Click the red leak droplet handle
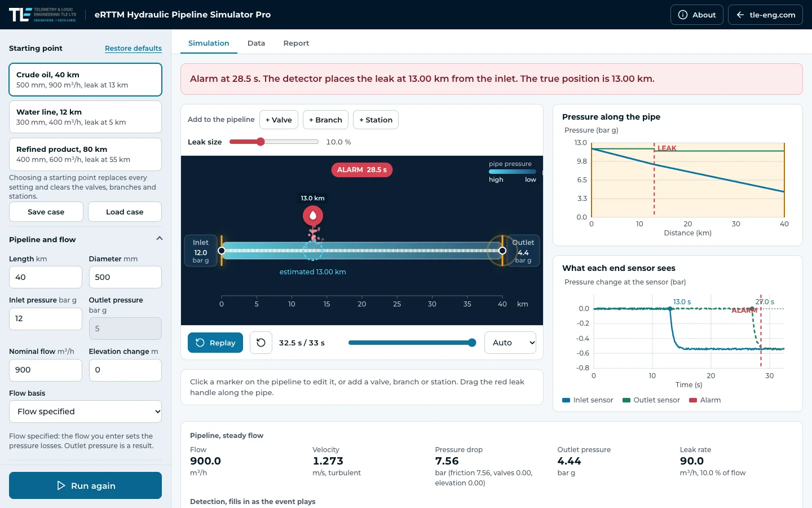The image size is (812, 508). click(313, 216)
